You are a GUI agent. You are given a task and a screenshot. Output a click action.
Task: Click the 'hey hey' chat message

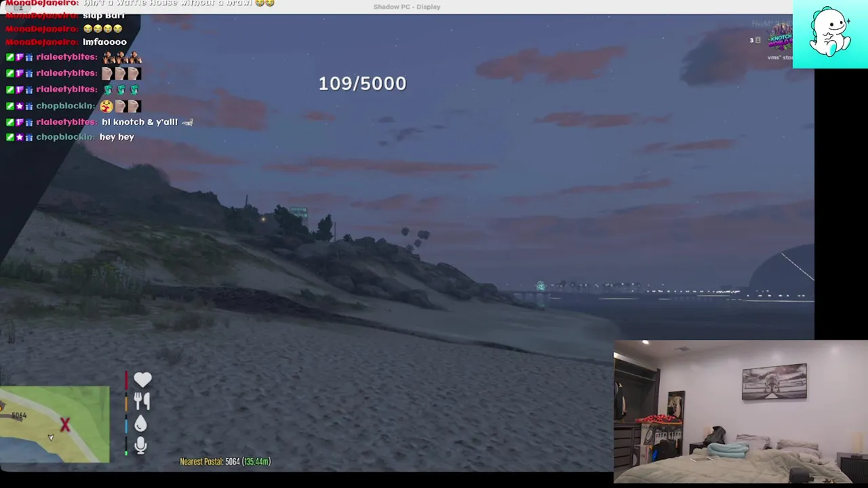pos(117,137)
